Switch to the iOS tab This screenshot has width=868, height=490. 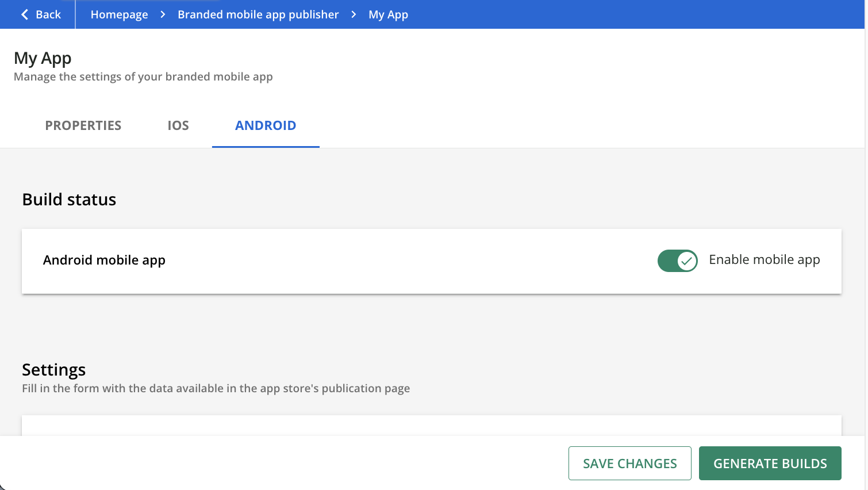click(178, 125)
